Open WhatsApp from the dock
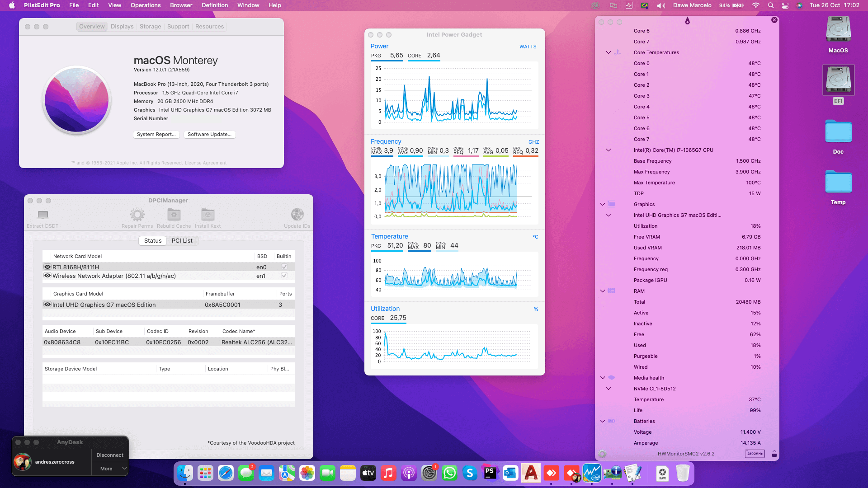This screenshot has width=868, height=488. [x=449, y=473]
